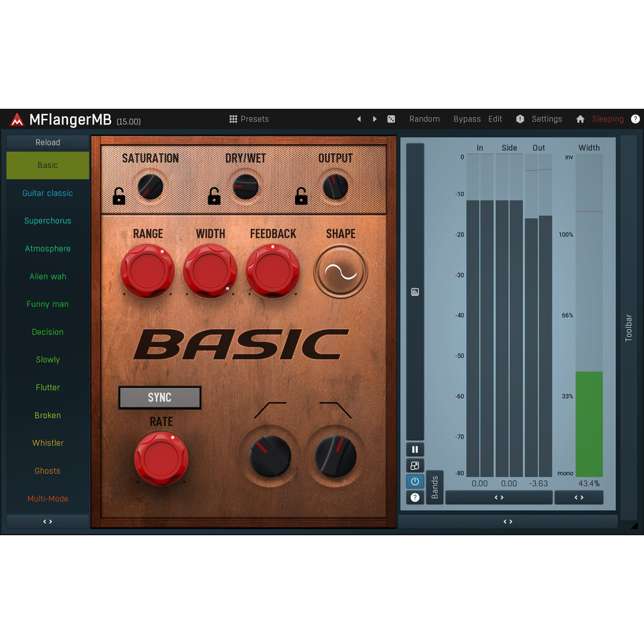Toggle the Saturation lock icon
The image size is (644, 644).
(119, 196)
